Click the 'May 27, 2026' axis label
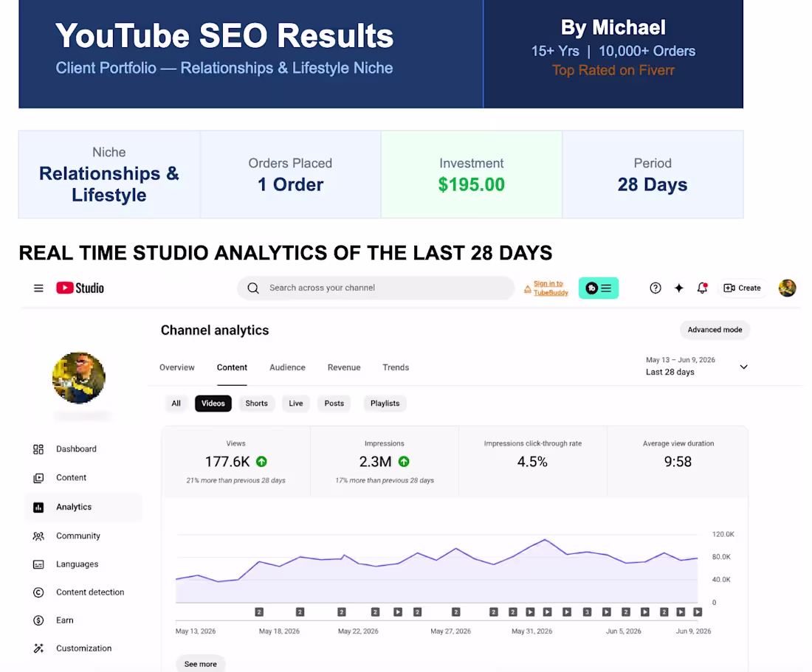This screenshot has height=672, width=812. (x=450, y=631)
